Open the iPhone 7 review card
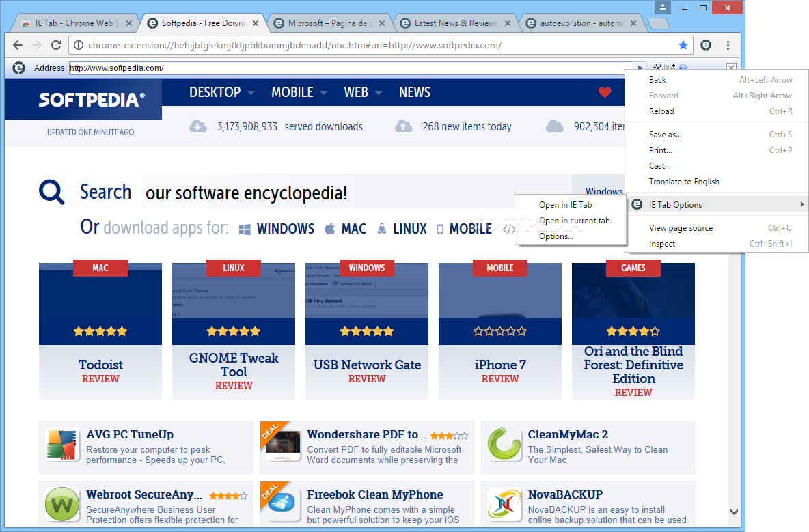The width and height of the screenshot is (809, 532). click(x=500, y=331)
